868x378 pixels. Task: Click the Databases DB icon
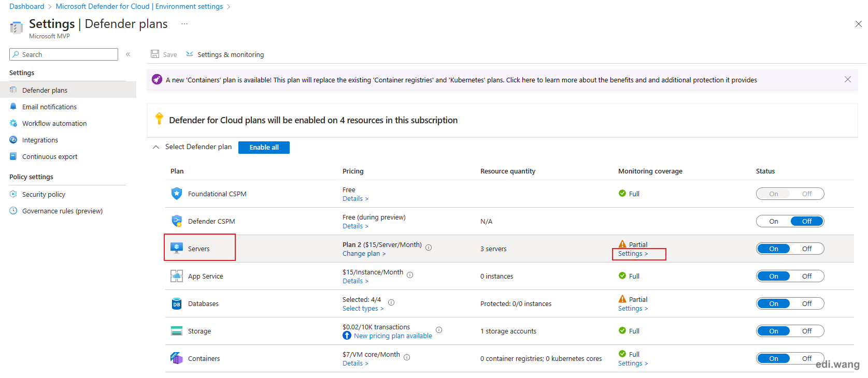point(177,303)
